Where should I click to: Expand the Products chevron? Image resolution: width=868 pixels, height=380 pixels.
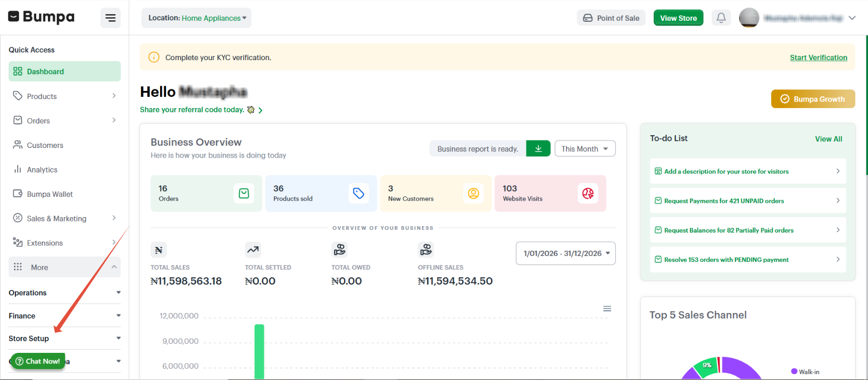click(114, 96)
